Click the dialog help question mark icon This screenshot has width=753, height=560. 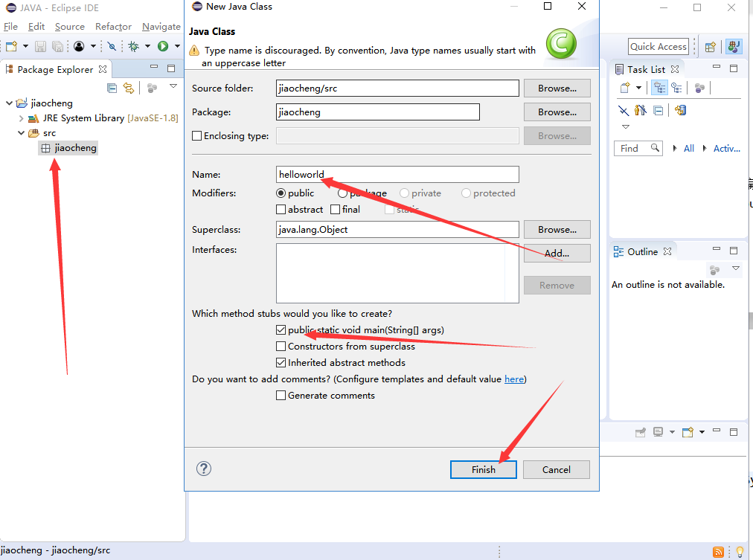tap(204, 469)
